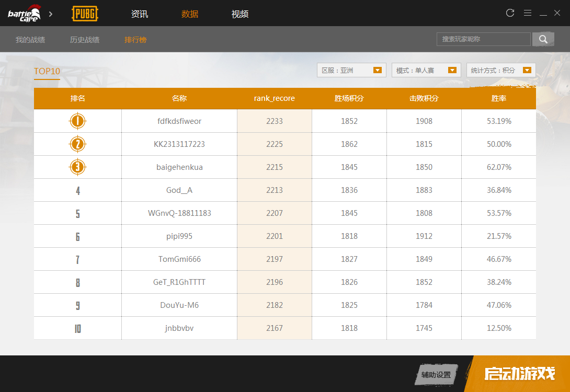This screenshot has height=392, width=570.
Task: Open the 模式：单人赛 mode dropdown
Action: coord(426,70)
